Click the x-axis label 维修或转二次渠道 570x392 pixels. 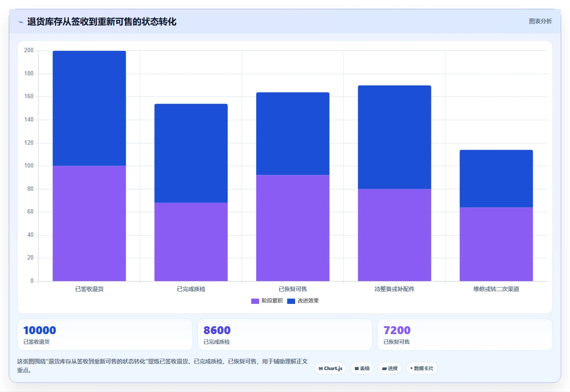[496, 289]
